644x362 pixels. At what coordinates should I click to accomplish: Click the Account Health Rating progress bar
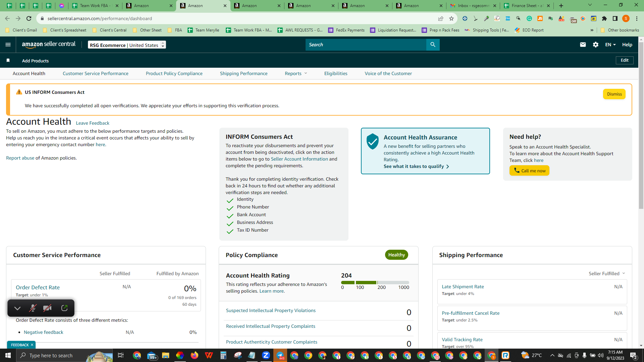(x=375, y=283)
